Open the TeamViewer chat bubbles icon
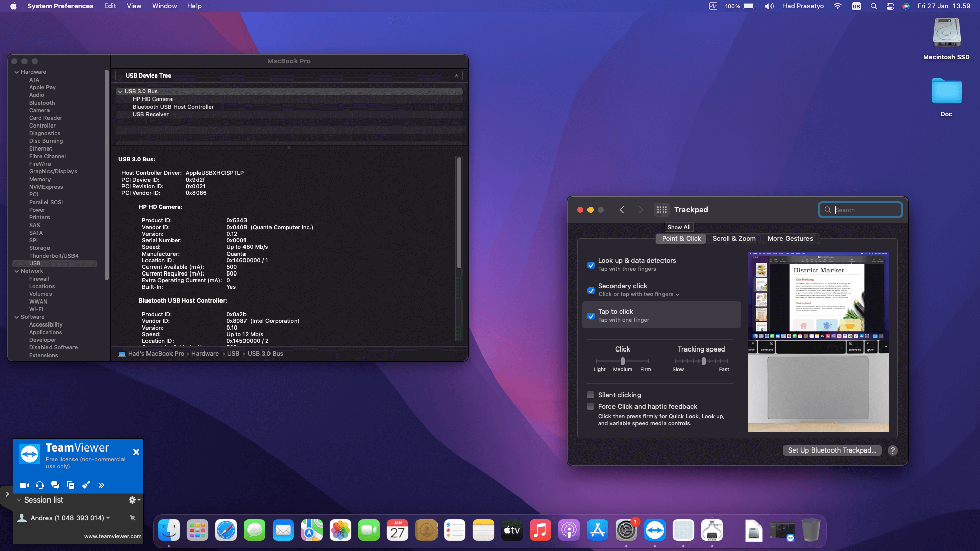Screen dimensions: 980x551 click(x=55, y=485)
